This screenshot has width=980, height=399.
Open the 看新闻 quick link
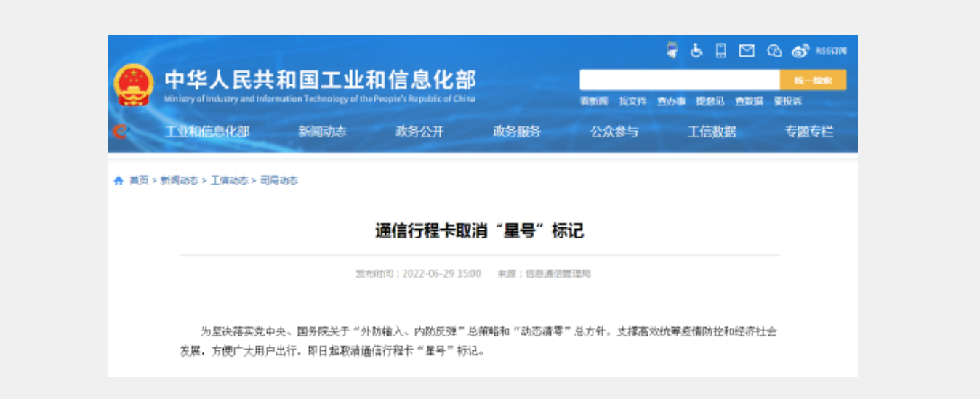coord(593,102)
